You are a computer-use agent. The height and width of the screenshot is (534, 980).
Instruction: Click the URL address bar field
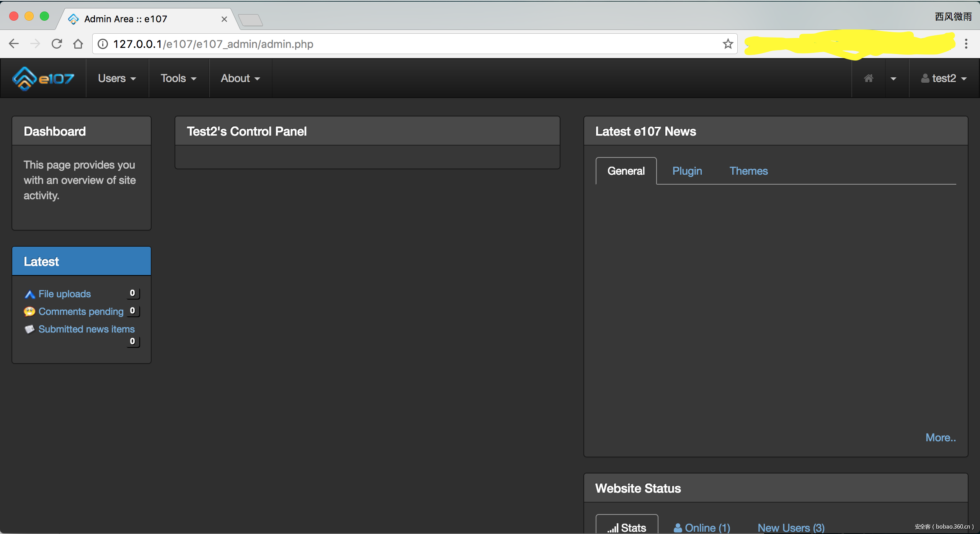(x=383, y=44)
